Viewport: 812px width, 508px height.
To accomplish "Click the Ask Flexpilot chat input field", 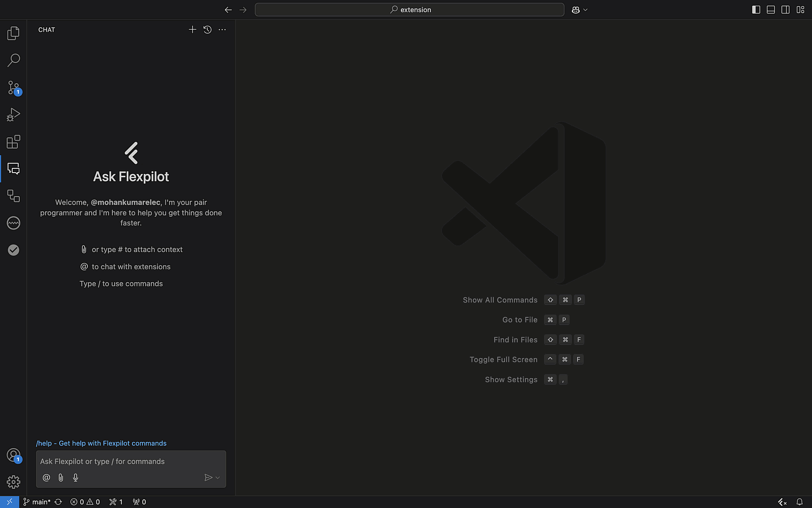I will click(131, 461).
